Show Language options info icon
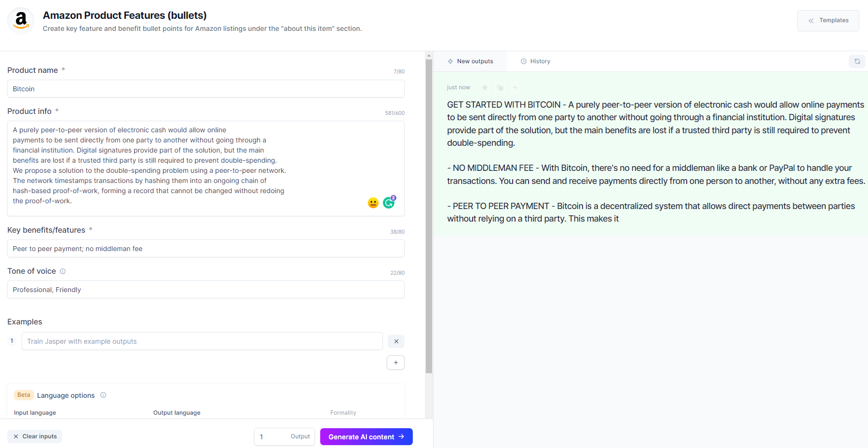868x448 pixels. (103, 395)
